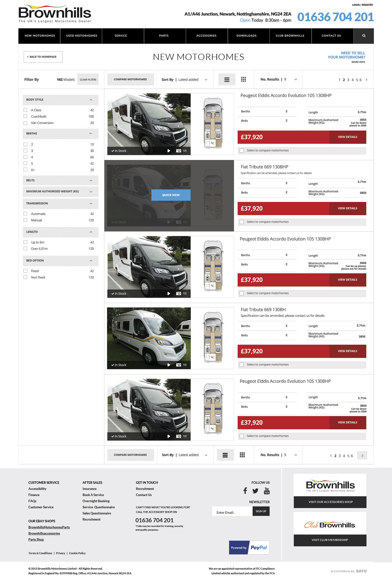Click the search magnifier icon in navigation bar
The image size is (392, 580).
363,36
